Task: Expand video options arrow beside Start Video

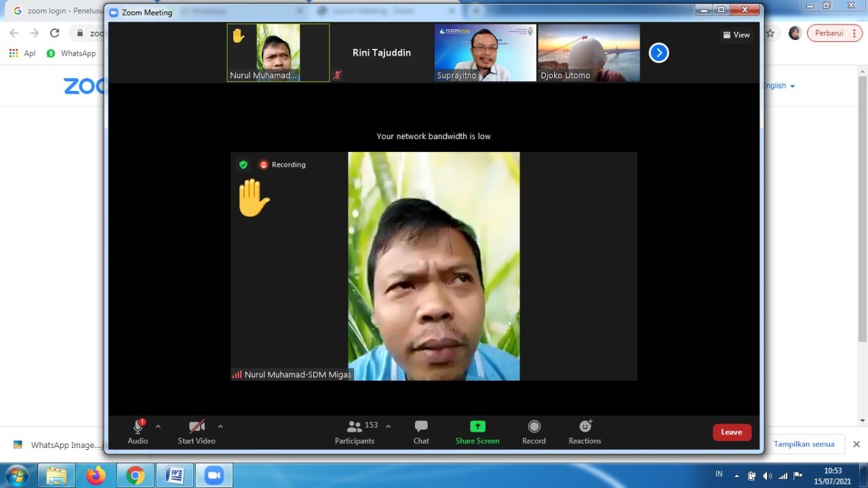Action: [x=220, y=426]
